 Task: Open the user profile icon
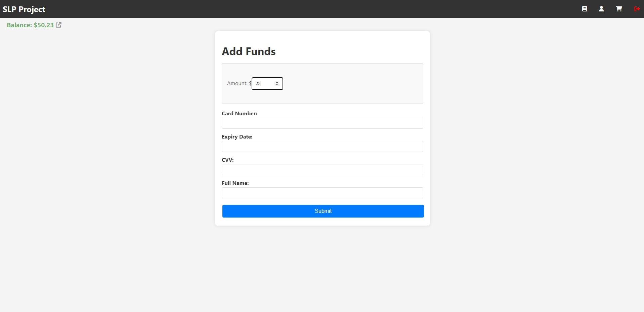tap(601, 9)
